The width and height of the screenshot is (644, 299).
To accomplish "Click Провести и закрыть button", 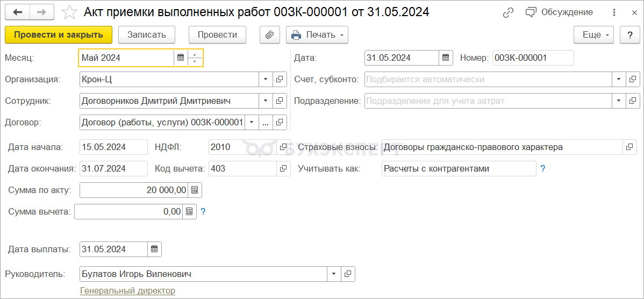I will (x=58, y=35).
